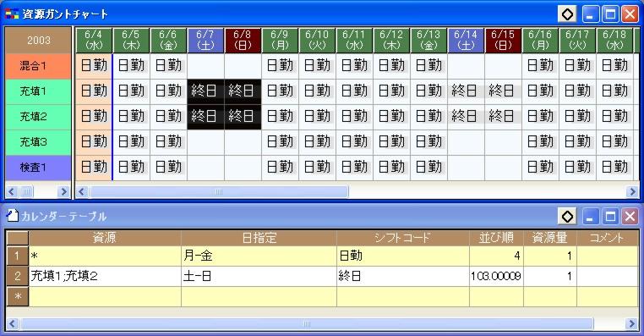Click the diamond icon in 資源ガントチャート title bar
Image resolution: width=644 pixels, height=336 pixels.
[567, 14]
